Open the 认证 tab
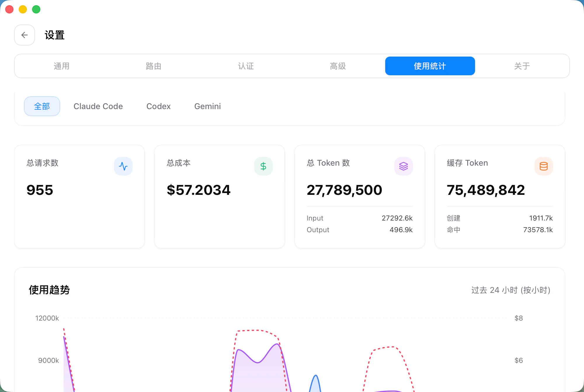The height and width of the screenshot is (392, 584). pyautogui.click(x=246, y=66)
